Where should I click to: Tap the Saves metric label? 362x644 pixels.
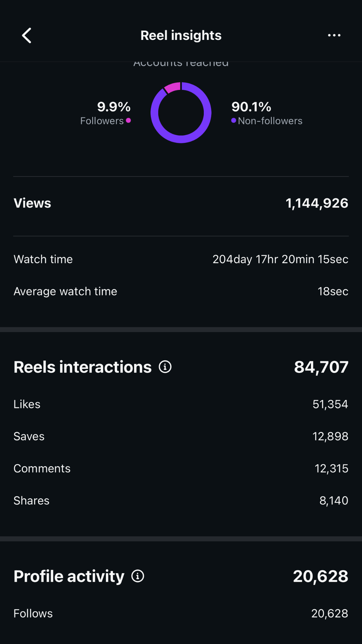pos(29,437)
